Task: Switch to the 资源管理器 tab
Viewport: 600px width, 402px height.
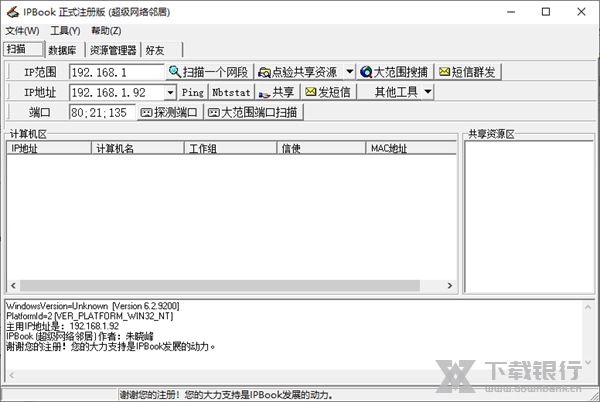Action: [x=113, y=50]
